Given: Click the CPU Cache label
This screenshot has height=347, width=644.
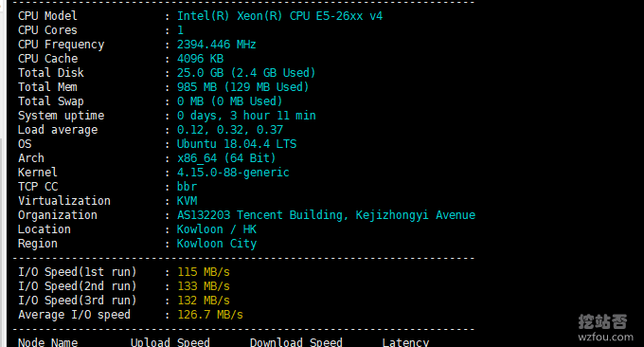Looking at the screenshot, I should point(47,59).
